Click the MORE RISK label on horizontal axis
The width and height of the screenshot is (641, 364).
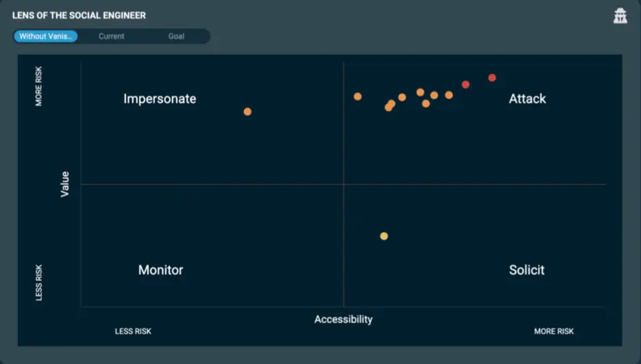point(554,332)
